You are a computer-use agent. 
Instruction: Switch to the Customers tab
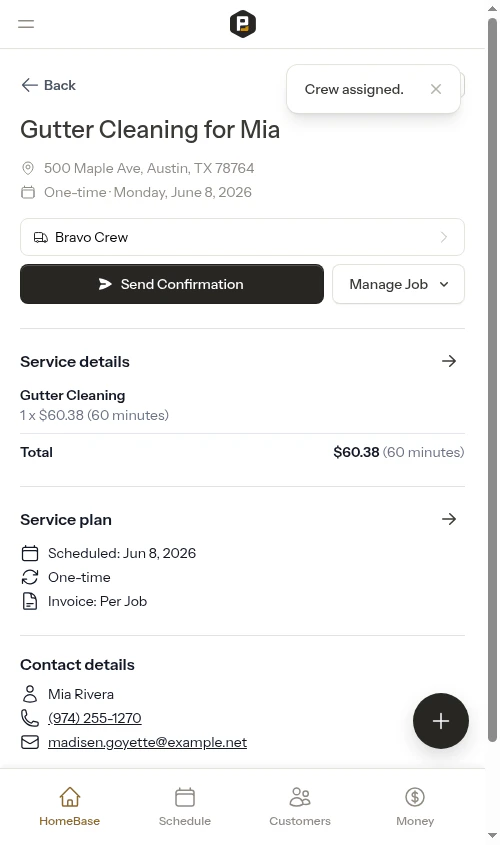tap(300, 807)
